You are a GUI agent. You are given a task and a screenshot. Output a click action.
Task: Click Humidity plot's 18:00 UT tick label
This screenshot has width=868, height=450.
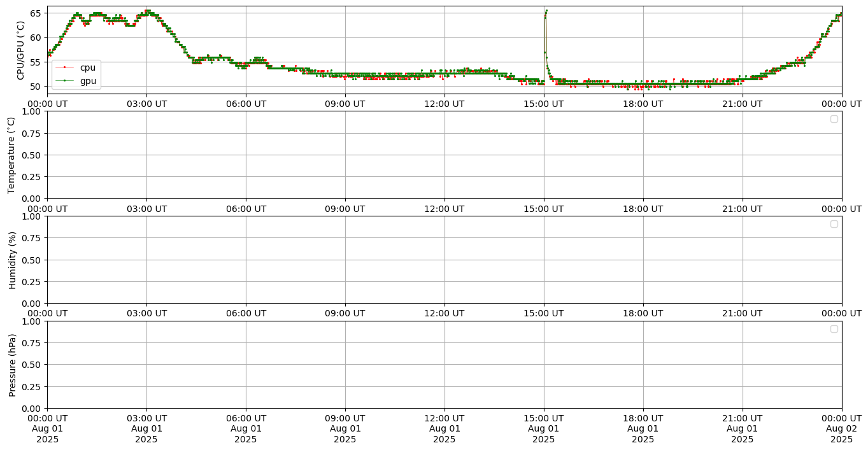tap(643, 313)
